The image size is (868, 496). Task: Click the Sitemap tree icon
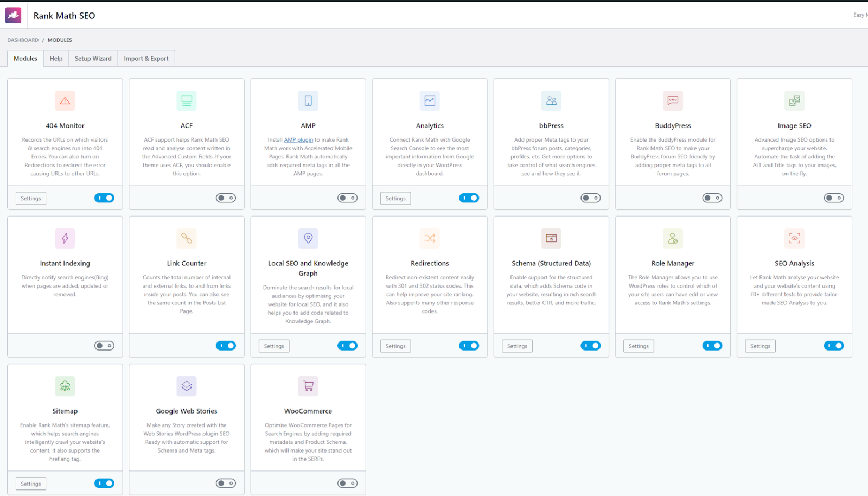[65, 386]
